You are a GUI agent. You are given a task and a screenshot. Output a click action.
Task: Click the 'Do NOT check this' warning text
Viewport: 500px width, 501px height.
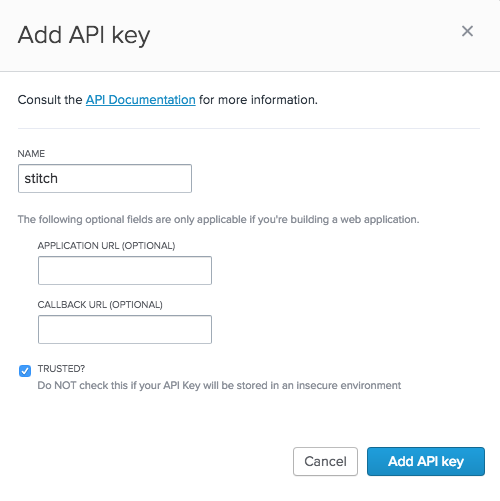point(219,385)
